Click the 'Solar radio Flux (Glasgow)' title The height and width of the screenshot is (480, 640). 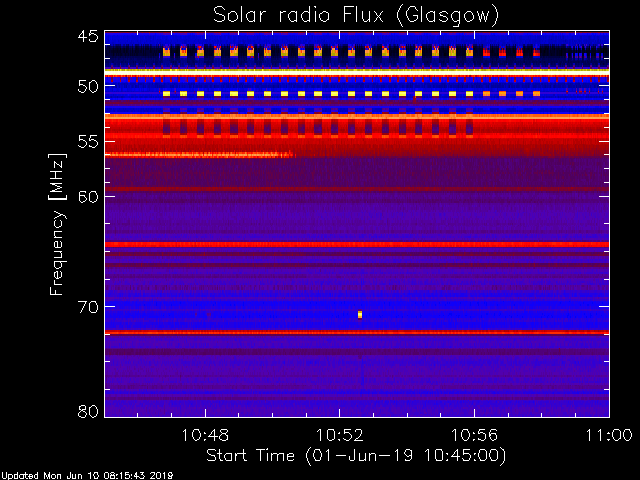356,14
